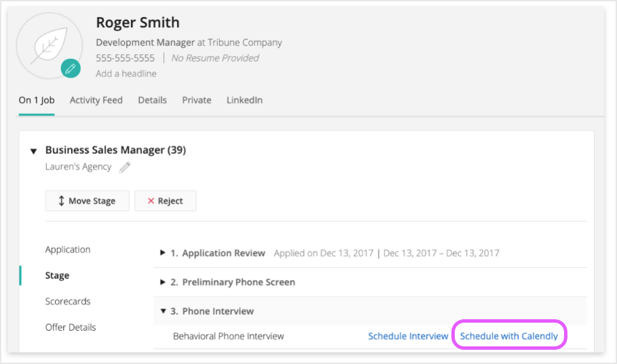Screen dimensions: 617x364
Task: Click Add a headline field
Action: click(126, 73)
